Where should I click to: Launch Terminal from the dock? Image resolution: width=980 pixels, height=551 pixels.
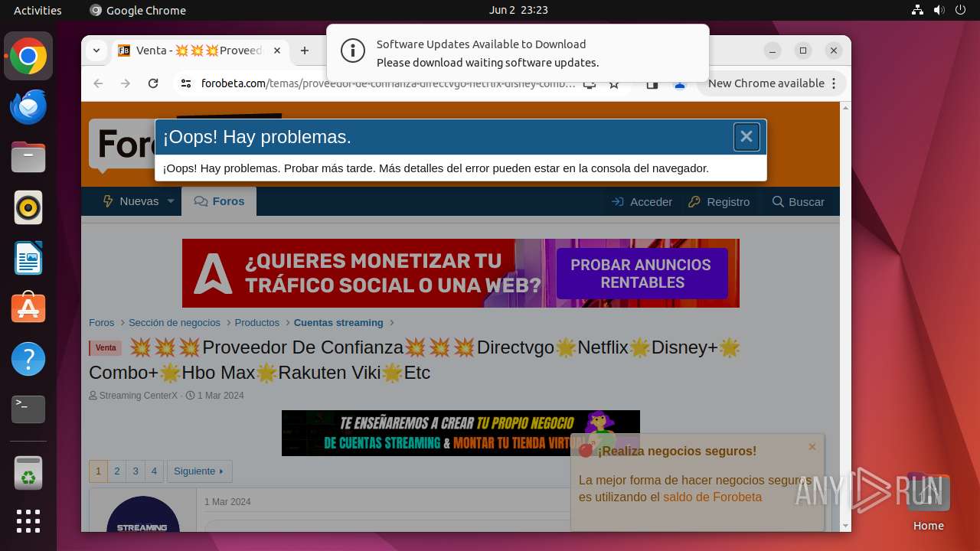tap(28, 409)
